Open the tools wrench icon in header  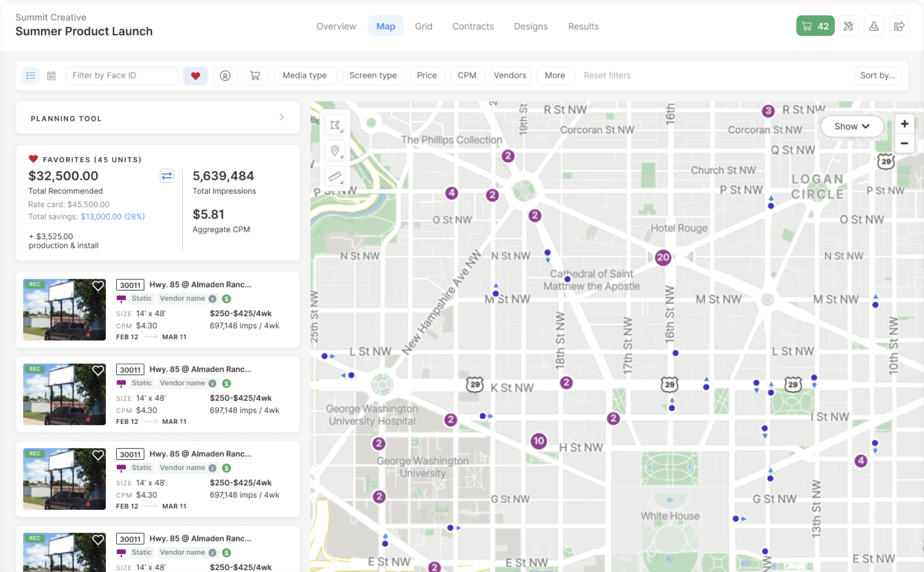coord(848,26)
